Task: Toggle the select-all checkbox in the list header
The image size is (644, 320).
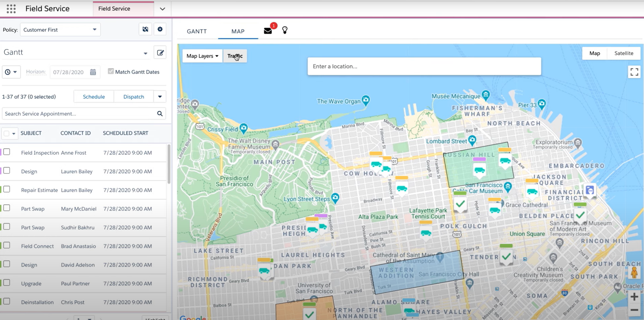Action: [x=6, y=133]
